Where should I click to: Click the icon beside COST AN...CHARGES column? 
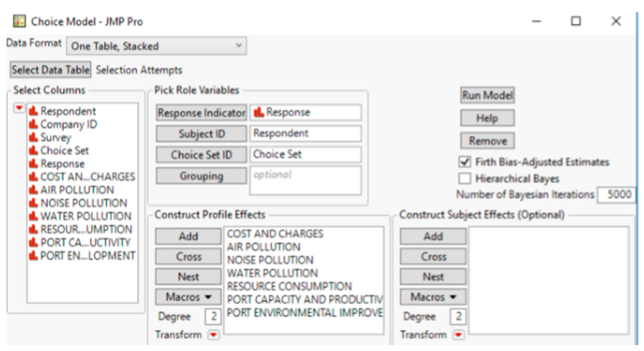[33, 177]
